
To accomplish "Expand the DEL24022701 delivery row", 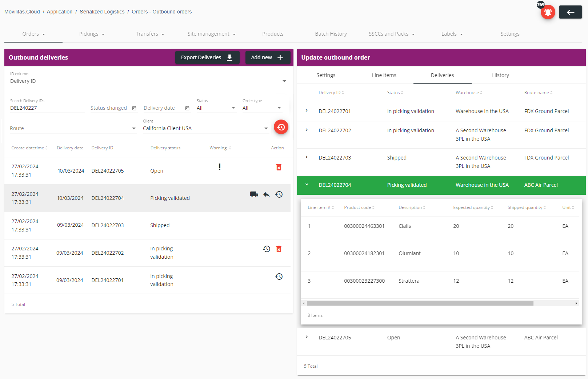I will tap(307, 110).
